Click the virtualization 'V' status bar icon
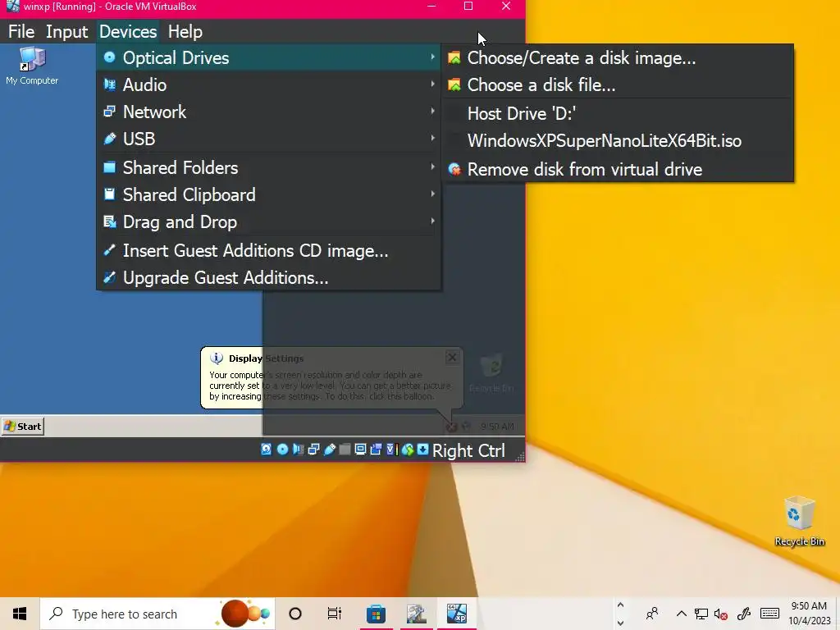Screen dimensions: 840x630 pyautogui.click(x=391, y=450)
